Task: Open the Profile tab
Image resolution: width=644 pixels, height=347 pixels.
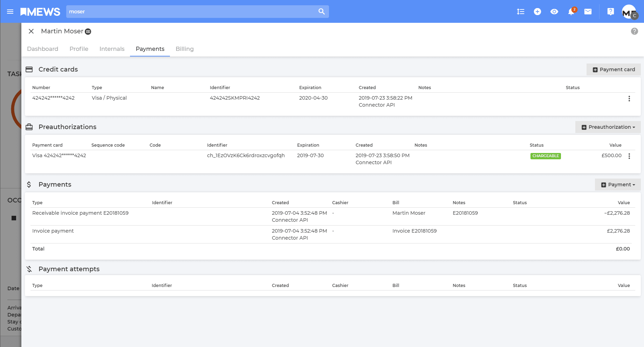Action: pos(79,49)
